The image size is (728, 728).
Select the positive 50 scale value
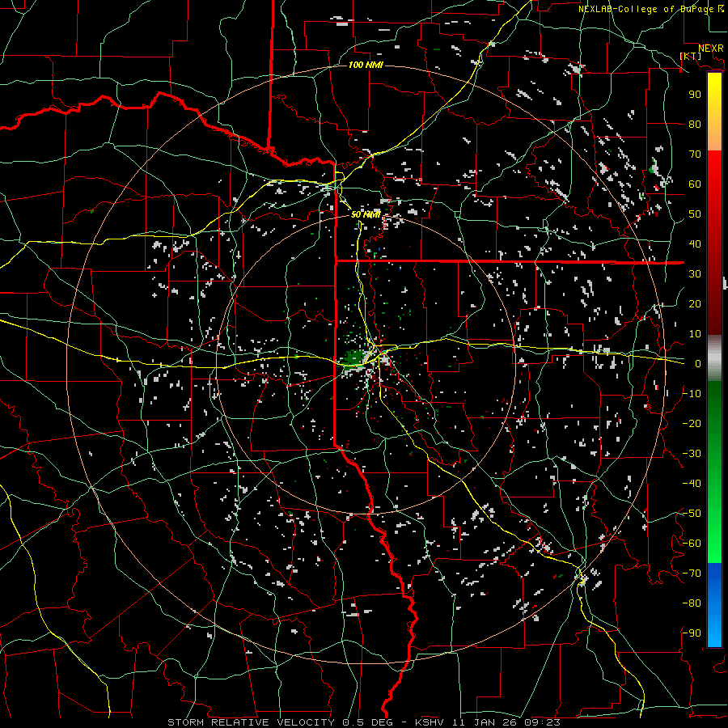695,214
